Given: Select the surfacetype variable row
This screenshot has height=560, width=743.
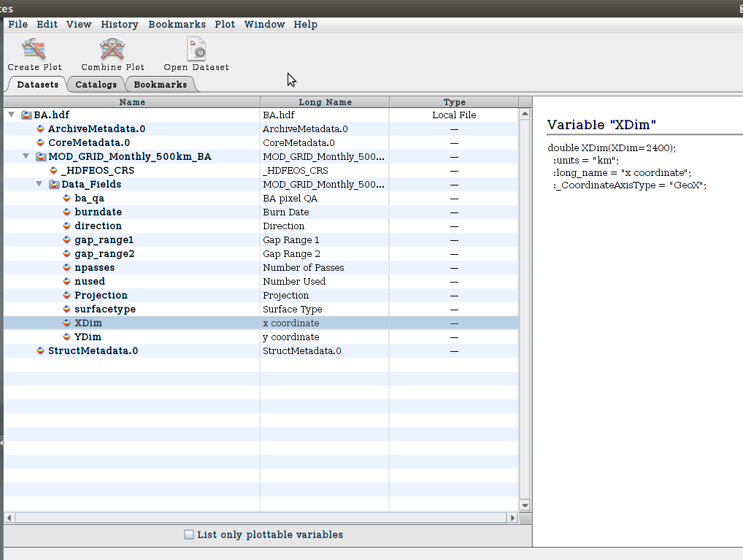Looking at the screenshot, I should [105, 310].
